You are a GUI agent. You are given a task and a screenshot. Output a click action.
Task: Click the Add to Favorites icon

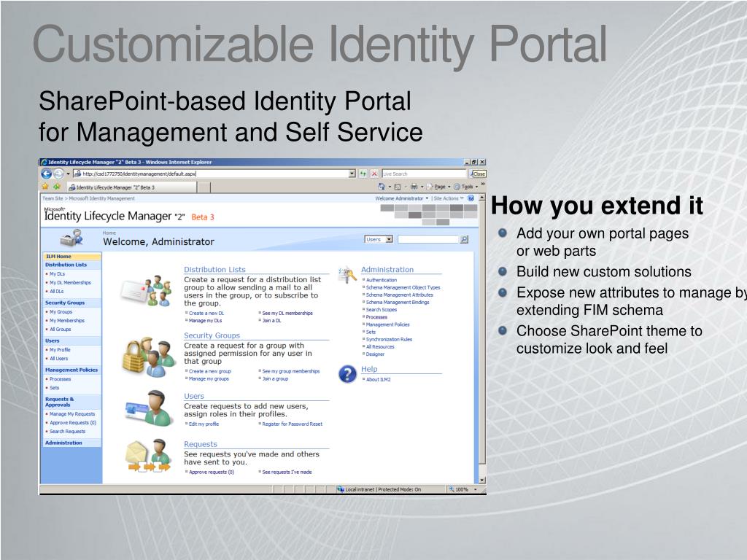[57, 187]
